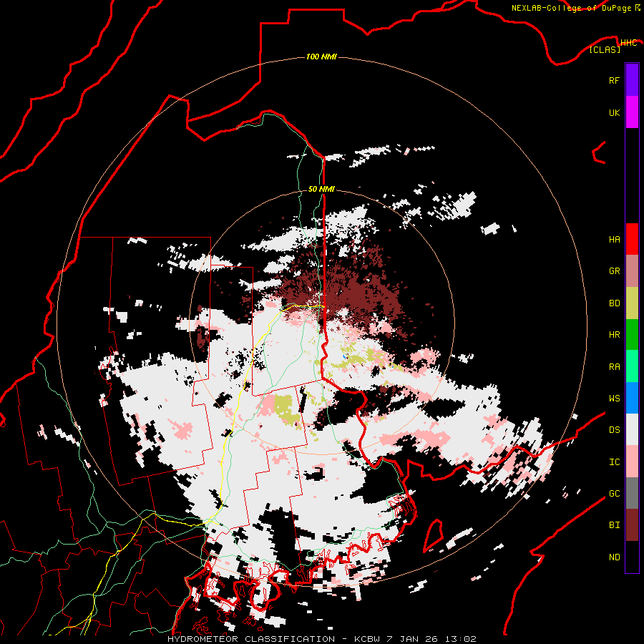Click the ND black legend swatch

coord(632,557)
